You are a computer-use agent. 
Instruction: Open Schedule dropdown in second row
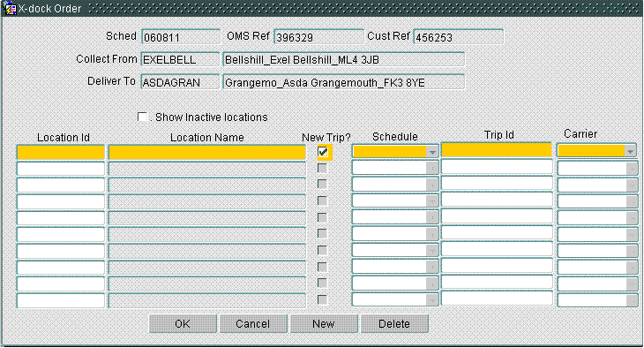(x=432, y=168)
